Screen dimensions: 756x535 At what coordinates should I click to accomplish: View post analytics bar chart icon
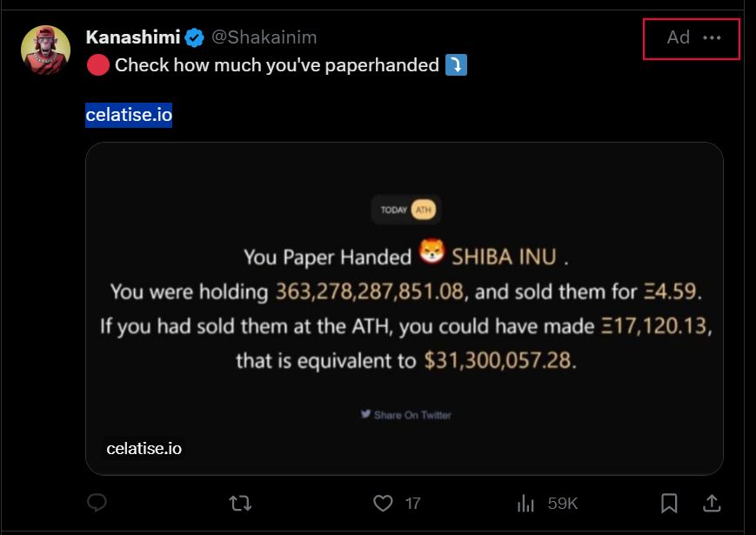coord(525,504)
